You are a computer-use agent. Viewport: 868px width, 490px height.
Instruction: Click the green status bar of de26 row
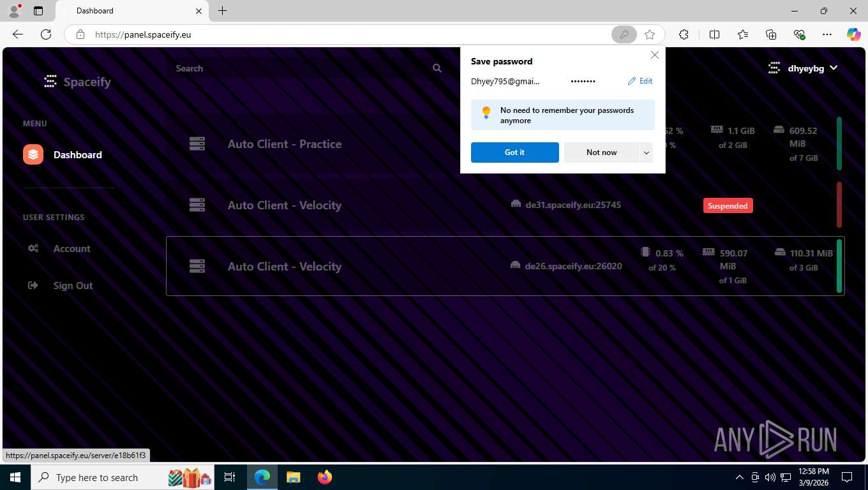point(839,266)
